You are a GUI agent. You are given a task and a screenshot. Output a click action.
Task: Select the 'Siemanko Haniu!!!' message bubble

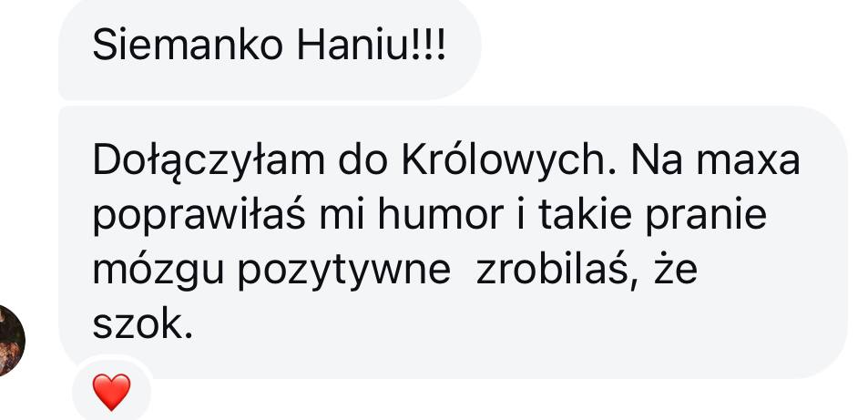270,49
